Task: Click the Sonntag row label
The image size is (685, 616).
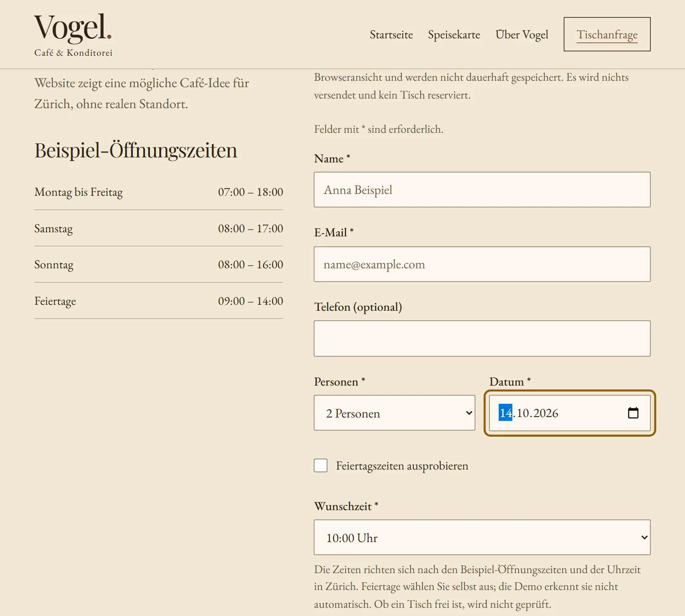Action: pos(54,265)
